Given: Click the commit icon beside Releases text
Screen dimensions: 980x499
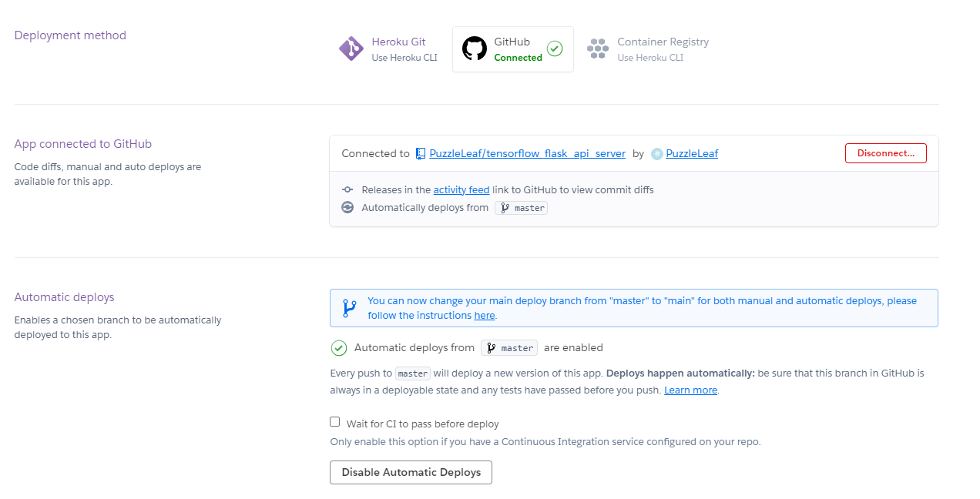Looking at the screenshot, I should click(347, 189).
